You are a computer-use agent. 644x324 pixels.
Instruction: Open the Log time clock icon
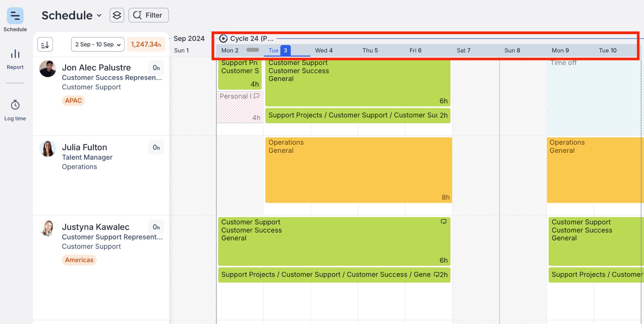tap(15, 105)
